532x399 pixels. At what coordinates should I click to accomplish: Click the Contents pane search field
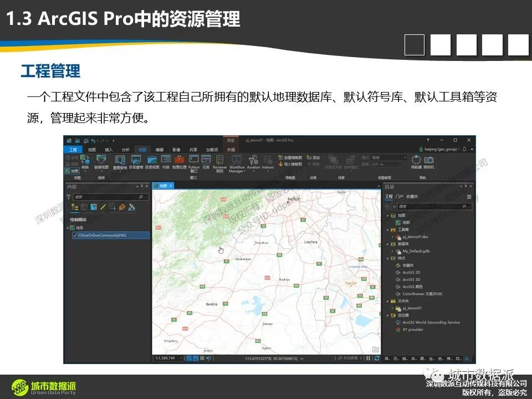click(110, 197)
